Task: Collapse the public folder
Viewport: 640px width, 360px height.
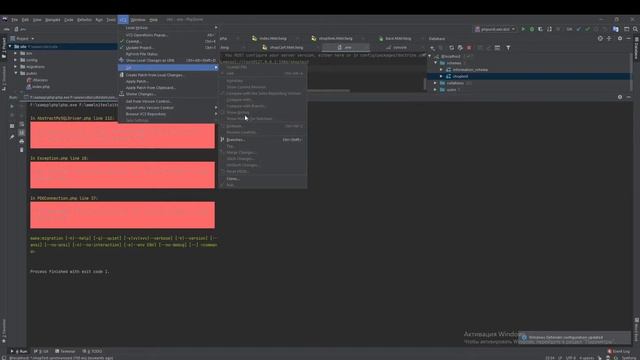Action: (x=16, y=73)
